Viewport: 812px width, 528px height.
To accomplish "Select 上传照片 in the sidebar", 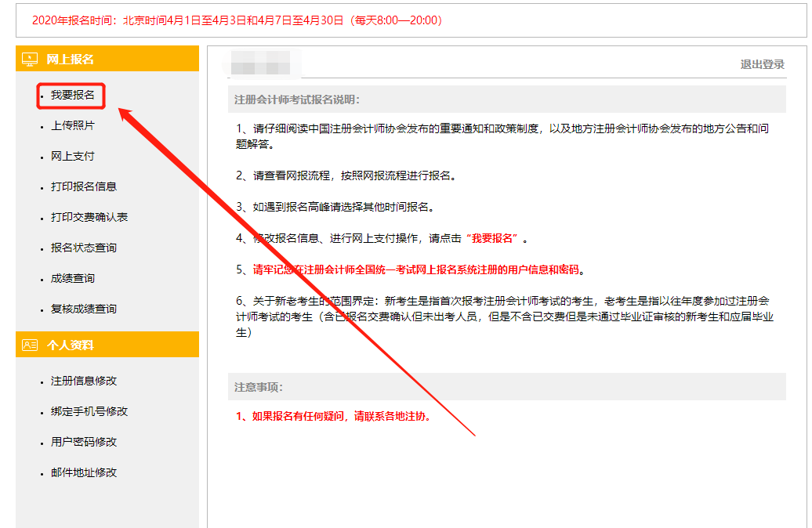I will pyautogui.click(x=73, y=125).
